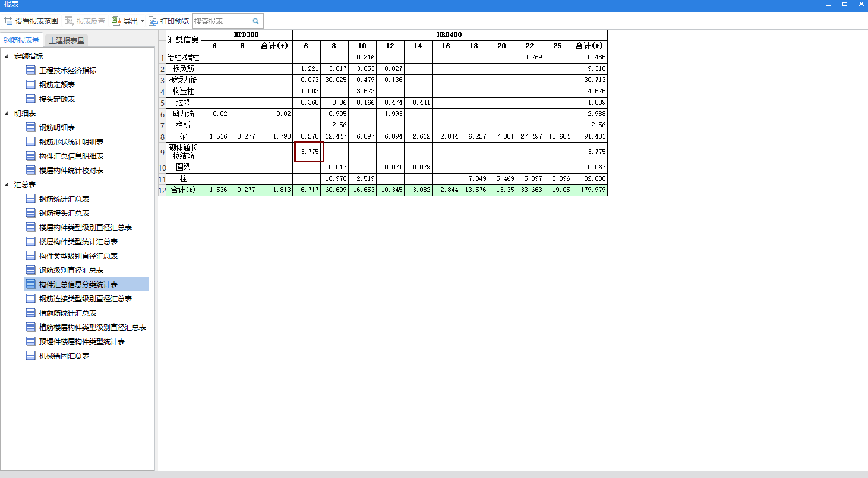Open the 钢筋接头汇总表 report
Viewport: 868px width, 478px height.
[64, 213]
